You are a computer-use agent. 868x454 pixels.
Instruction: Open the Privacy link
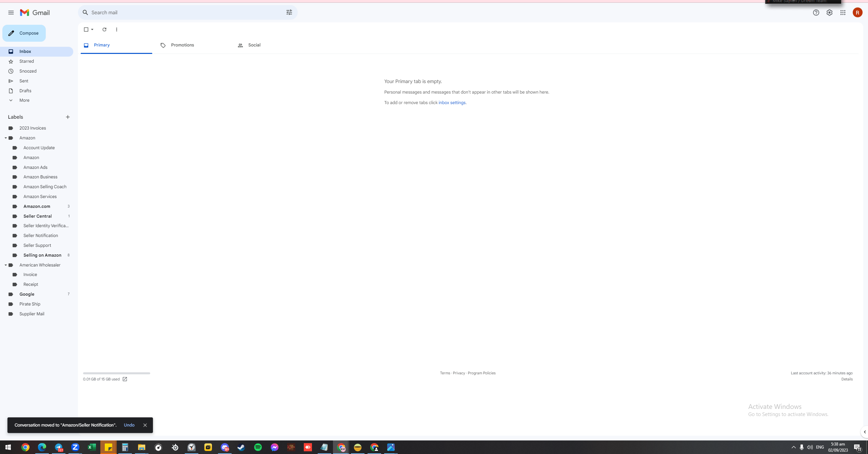click(459, 373)
